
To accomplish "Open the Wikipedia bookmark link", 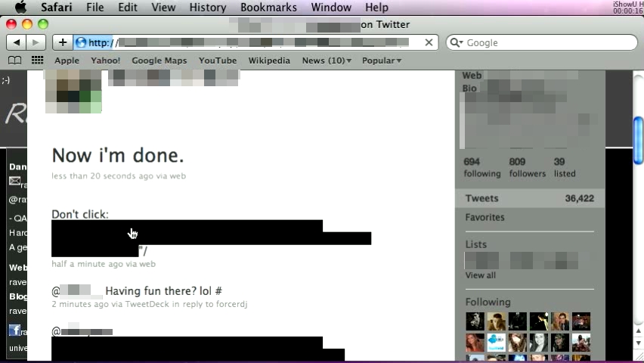I will click(x=269, y=60).
